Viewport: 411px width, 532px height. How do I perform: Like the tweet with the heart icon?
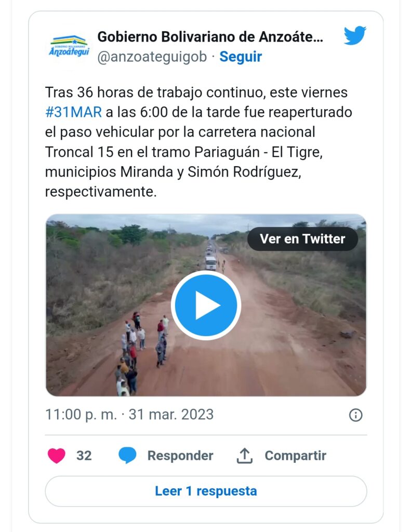[x=56, y=455]
